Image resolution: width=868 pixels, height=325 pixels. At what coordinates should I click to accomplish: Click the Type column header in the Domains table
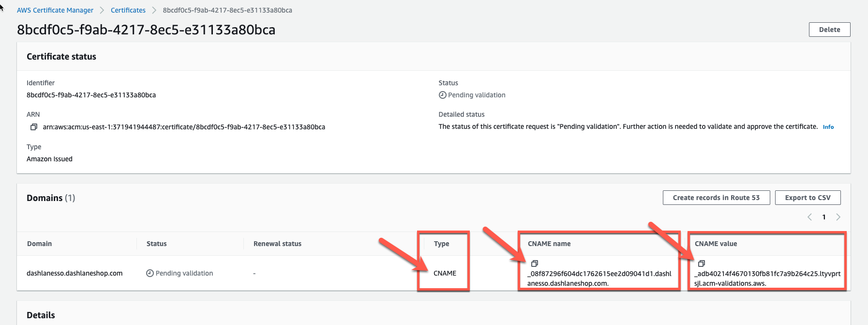click(441, 244)
